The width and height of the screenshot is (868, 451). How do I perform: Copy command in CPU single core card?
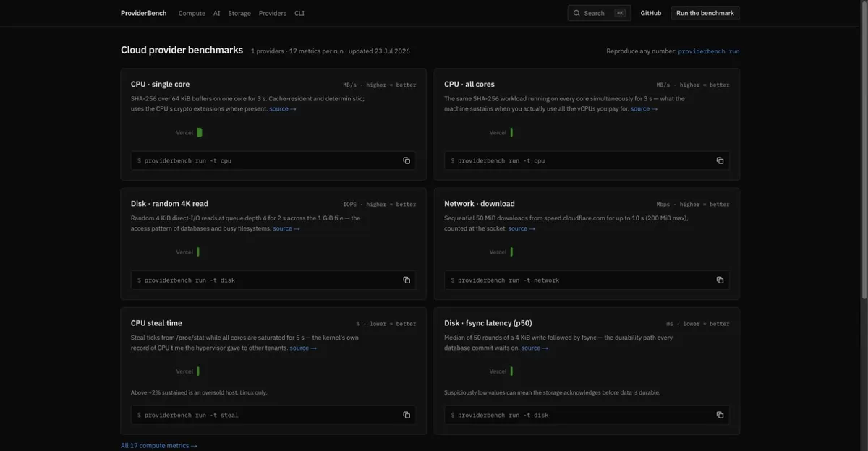click(407, 160)
